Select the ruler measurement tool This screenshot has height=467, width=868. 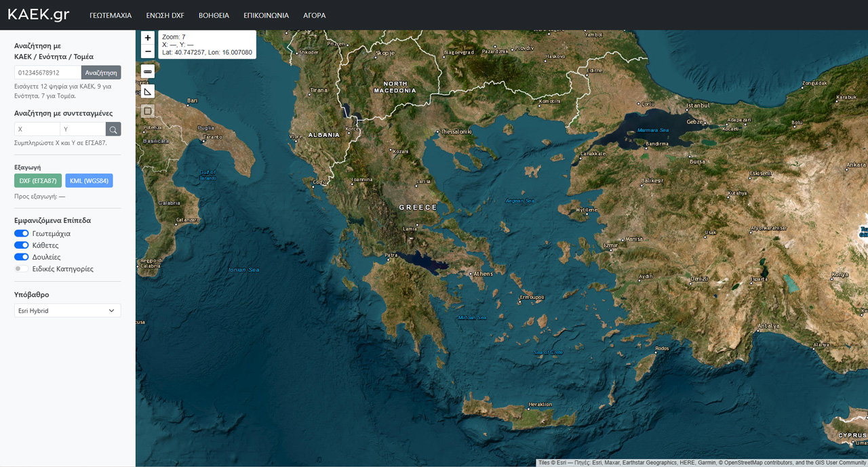147,71
